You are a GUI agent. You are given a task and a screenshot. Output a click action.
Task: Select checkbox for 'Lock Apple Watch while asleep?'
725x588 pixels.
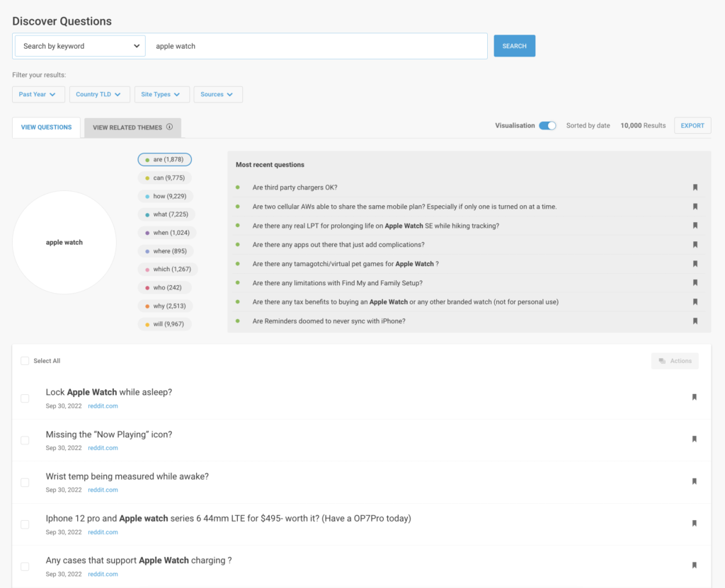(x=25, y=398)
